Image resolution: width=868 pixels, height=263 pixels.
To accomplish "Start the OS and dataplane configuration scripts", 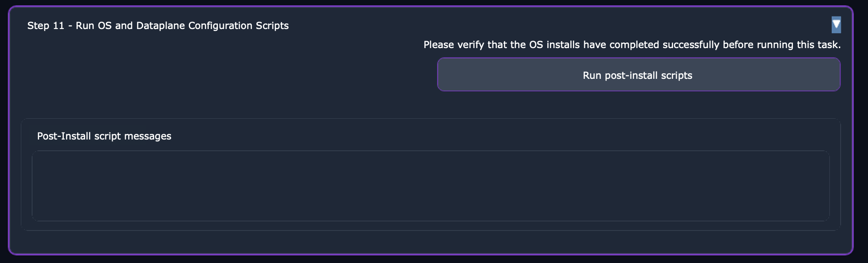I will click(638, 75).
